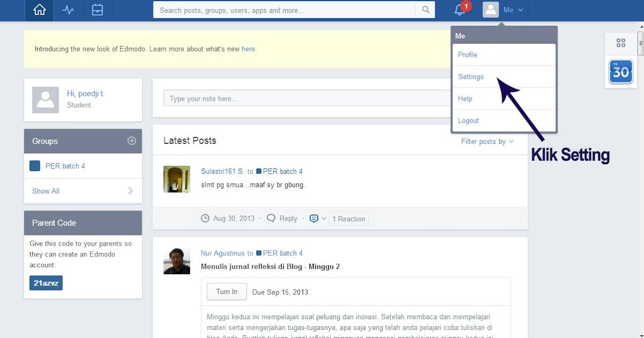Click the Latest Posts heading
Viewport: 644px width, 338px height.
(x=190, y=141)
